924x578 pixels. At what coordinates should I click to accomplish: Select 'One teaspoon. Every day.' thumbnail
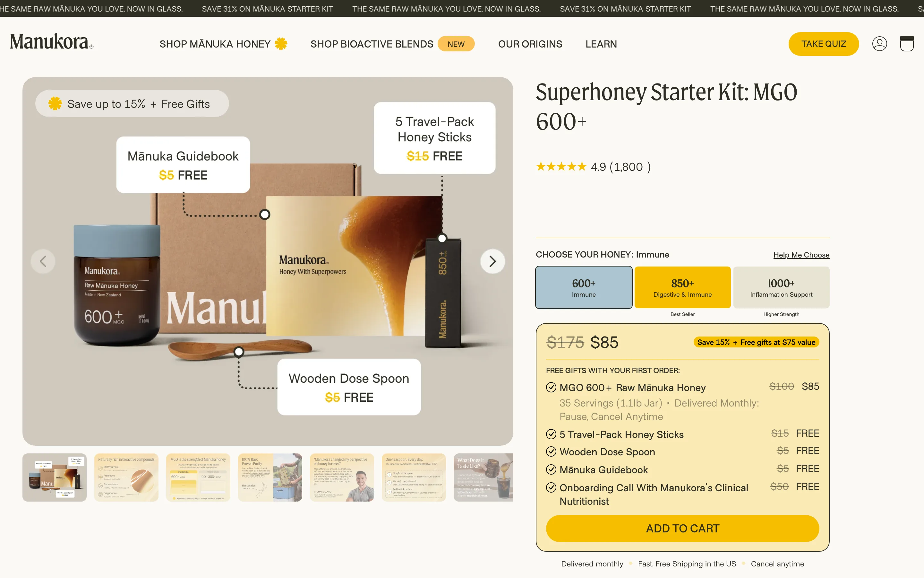click(414, 477)
